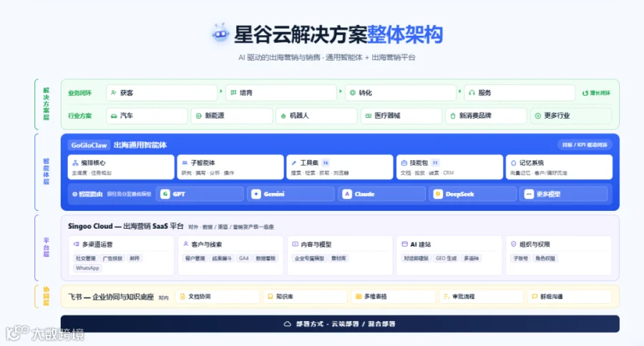Click the 协同层 side label
The width and height of the screenshot is (644, 346).
(x=46, y=297)
